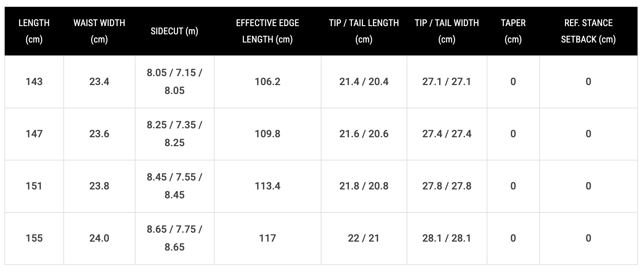Click the TIP / TAIL WIDTH header

pos(447,31)
